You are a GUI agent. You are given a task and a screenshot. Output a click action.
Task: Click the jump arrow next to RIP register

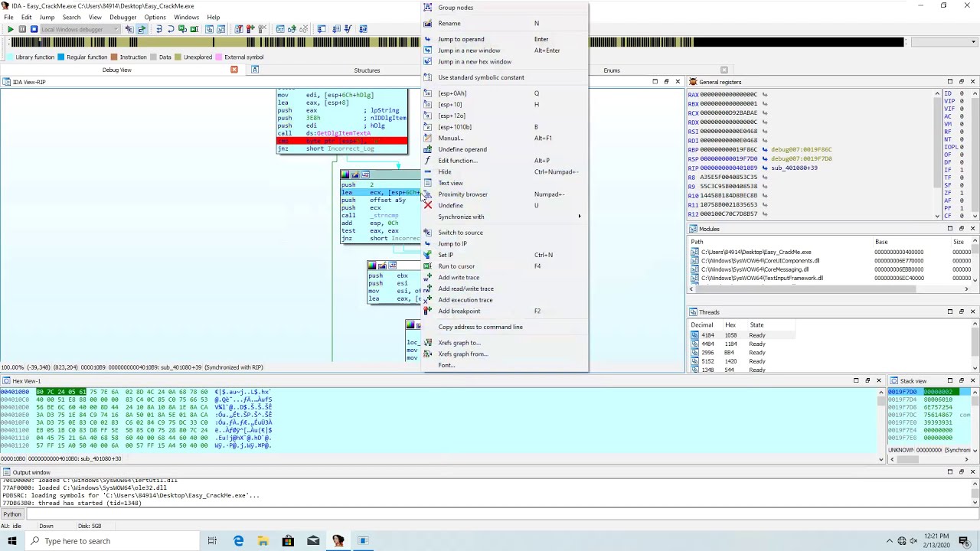click(765, 168)
